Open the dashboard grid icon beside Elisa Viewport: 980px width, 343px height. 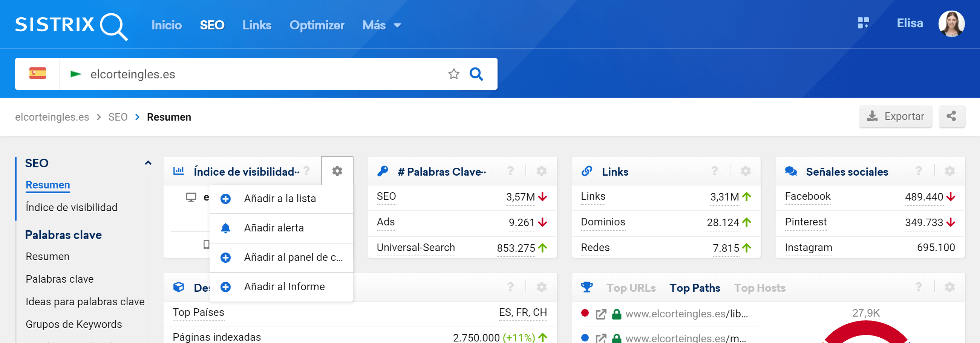pos(863,23)
